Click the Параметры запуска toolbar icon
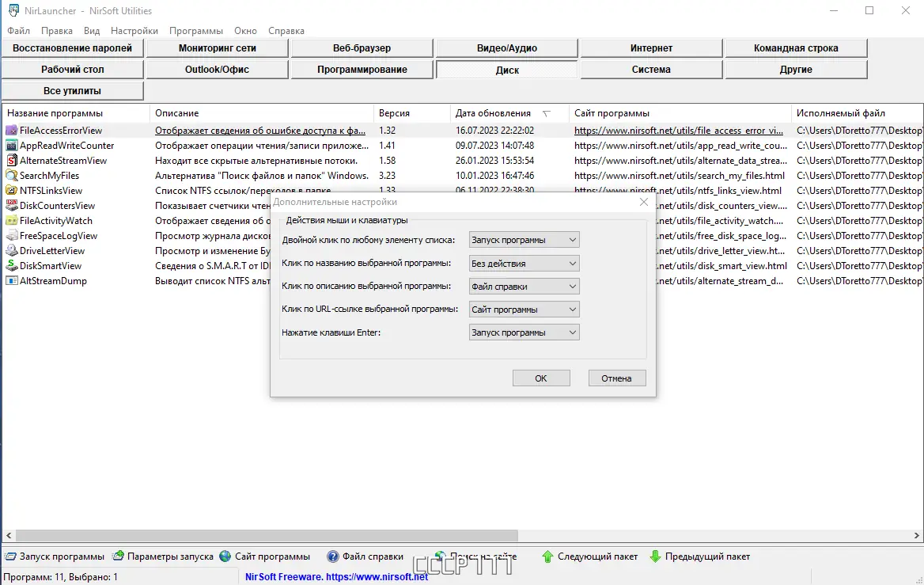The width and height of the screenshot is (924, 585). (119, 556)
